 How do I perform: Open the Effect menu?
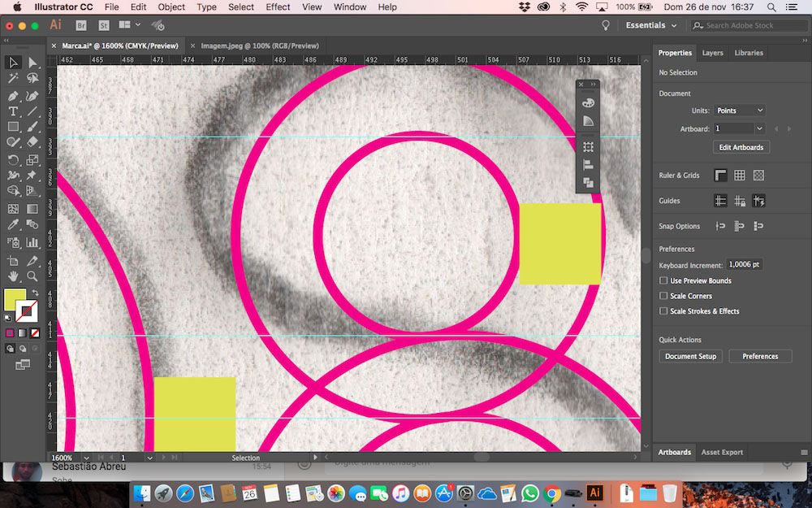tap(278, 7)
